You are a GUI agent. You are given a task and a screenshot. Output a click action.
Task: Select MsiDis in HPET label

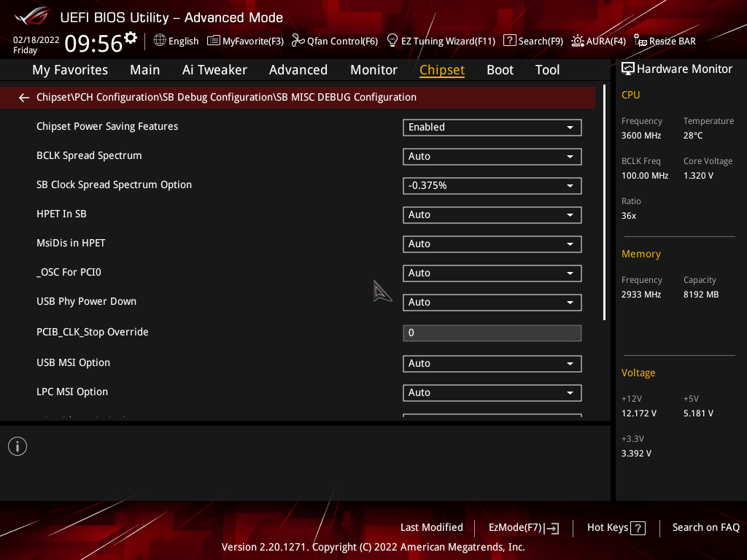pos(71,243)
